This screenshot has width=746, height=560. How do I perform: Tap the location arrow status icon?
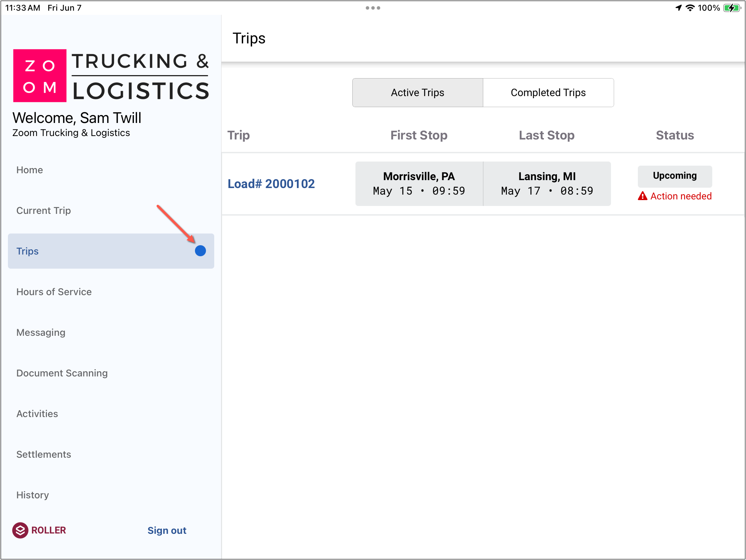click(678, 8)
